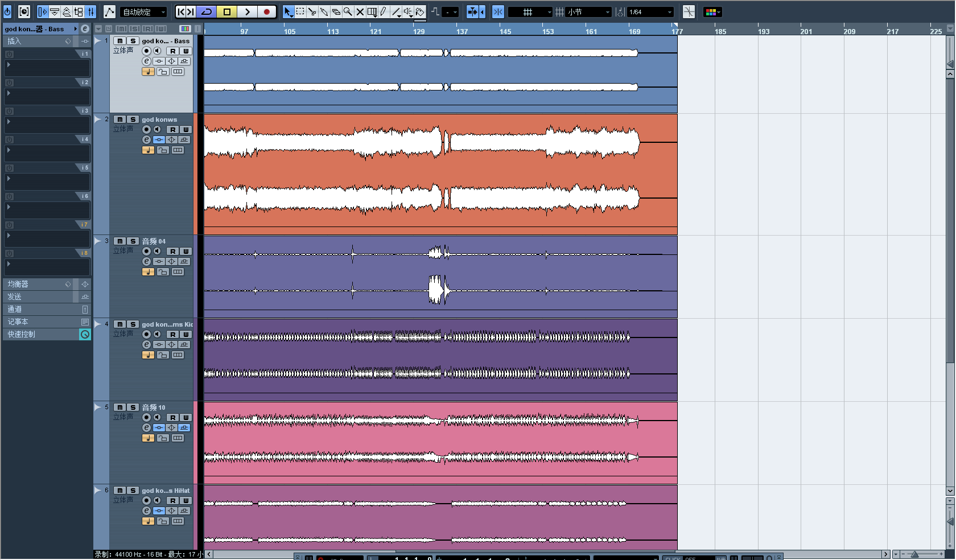956x560 pixels.
Task: Click the horizontal scrollbar right arrow
Action: coord(885,554)
